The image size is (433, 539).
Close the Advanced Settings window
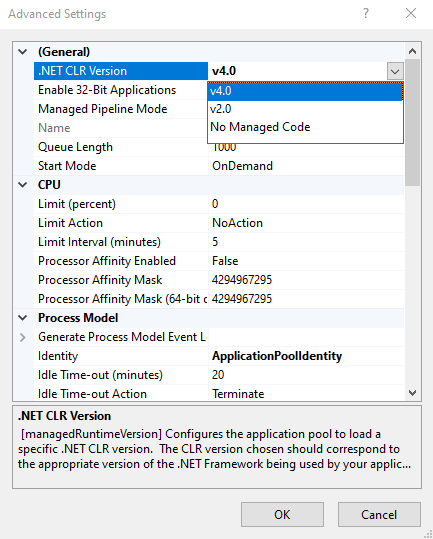pyautogui.click(x=411, y=14)
